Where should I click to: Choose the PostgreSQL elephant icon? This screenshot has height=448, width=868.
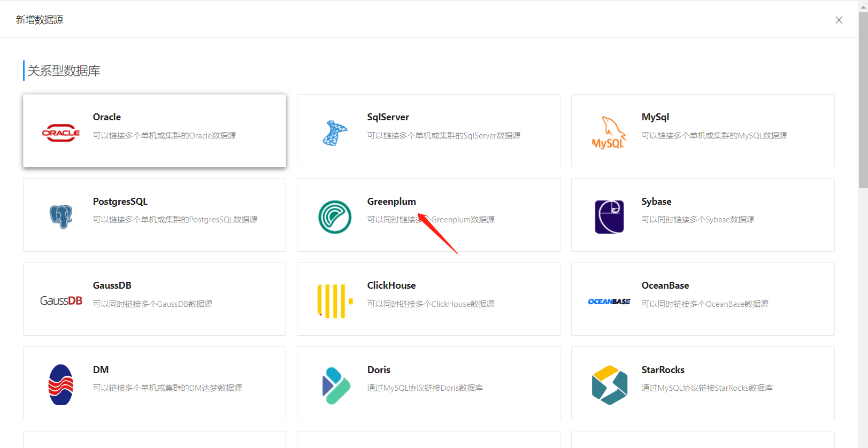(61, 217)
